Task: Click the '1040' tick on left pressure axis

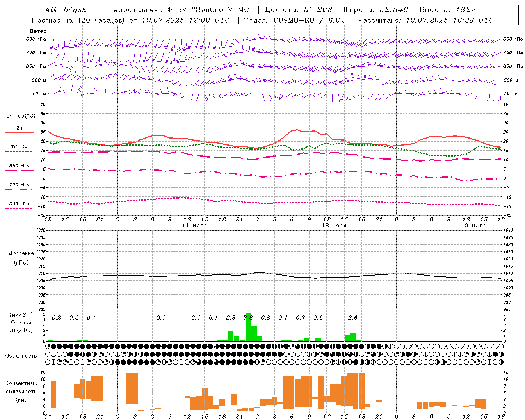Action: [x=41, y=231]
